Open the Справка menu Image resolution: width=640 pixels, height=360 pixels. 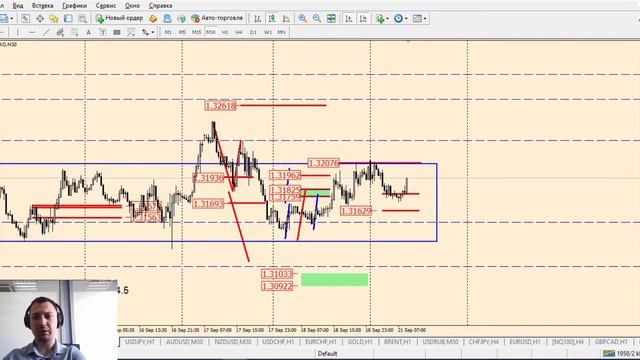(160, 6)
